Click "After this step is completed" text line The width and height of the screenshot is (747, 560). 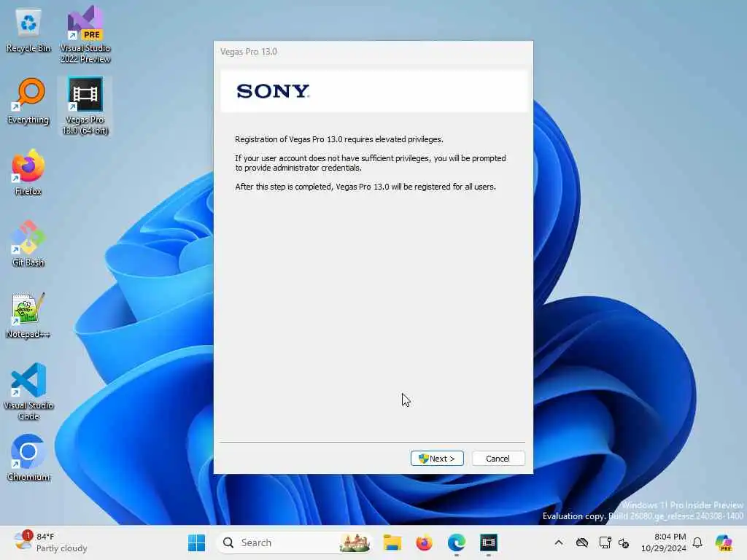click(365, 187)
